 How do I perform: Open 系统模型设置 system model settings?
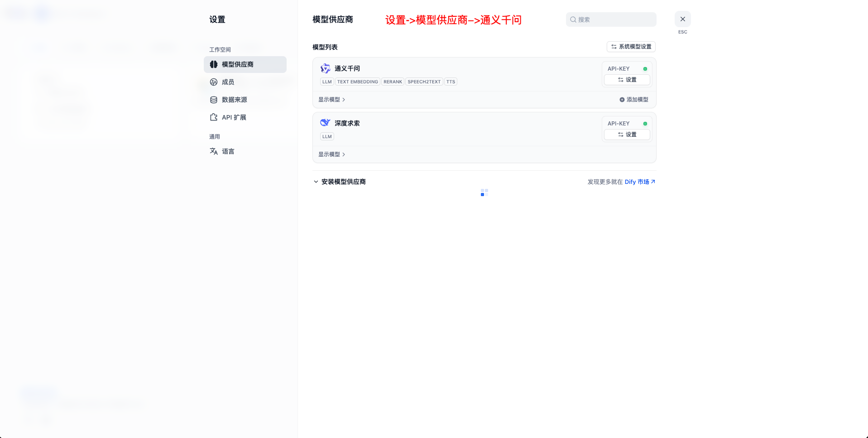pyautogui.click(x=631, y=47)
